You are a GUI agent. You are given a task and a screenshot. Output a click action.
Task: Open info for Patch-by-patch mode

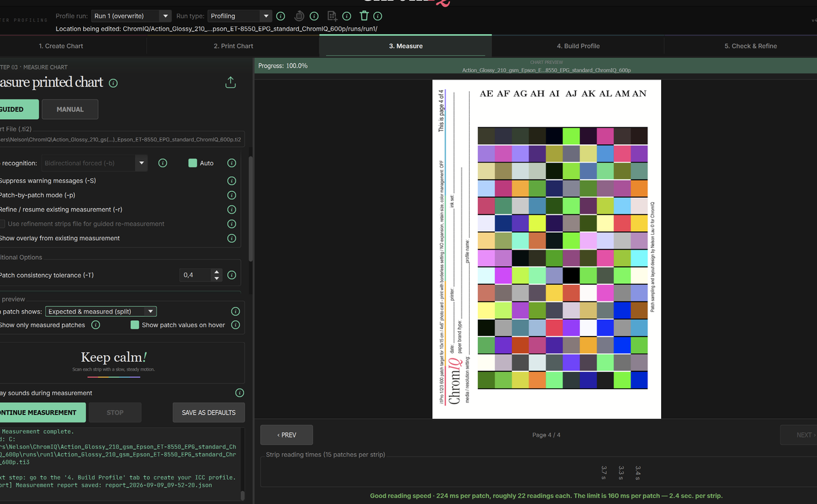[x=231, y=195]
